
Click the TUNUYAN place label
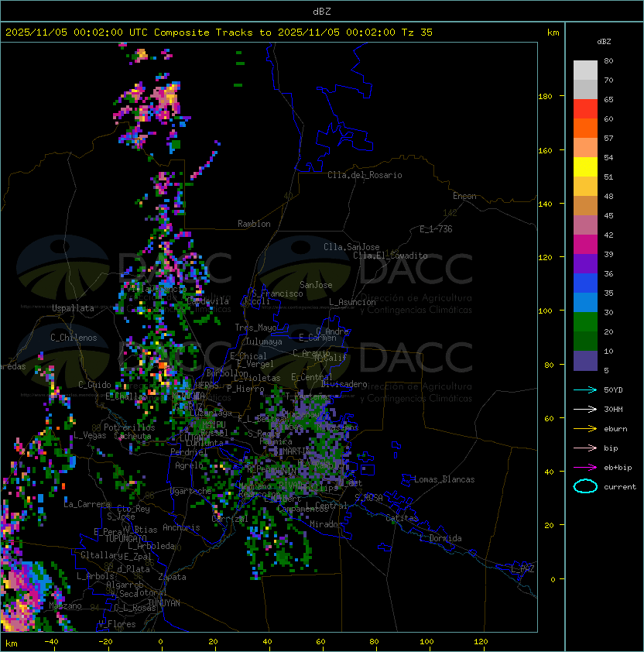click(164, 603)
